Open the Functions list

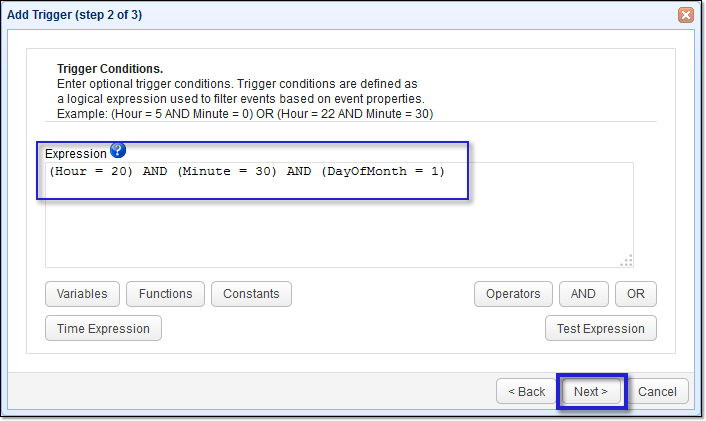165,294
